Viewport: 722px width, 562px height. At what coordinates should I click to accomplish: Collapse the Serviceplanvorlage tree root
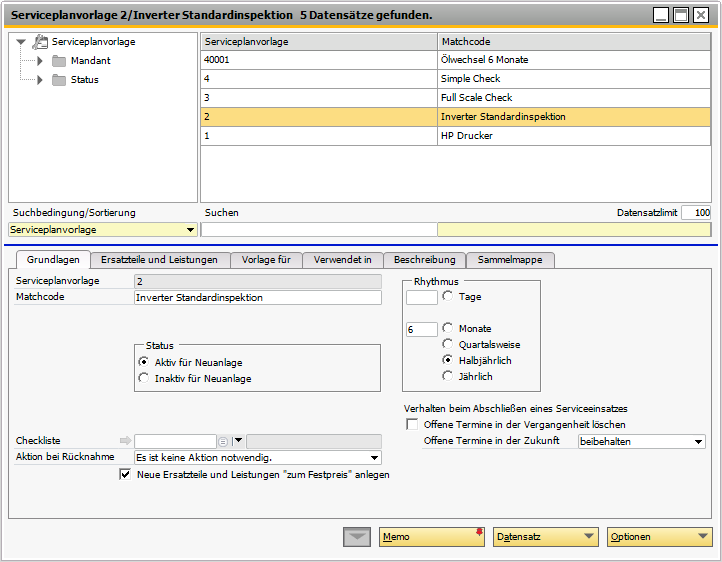point(21,42)
